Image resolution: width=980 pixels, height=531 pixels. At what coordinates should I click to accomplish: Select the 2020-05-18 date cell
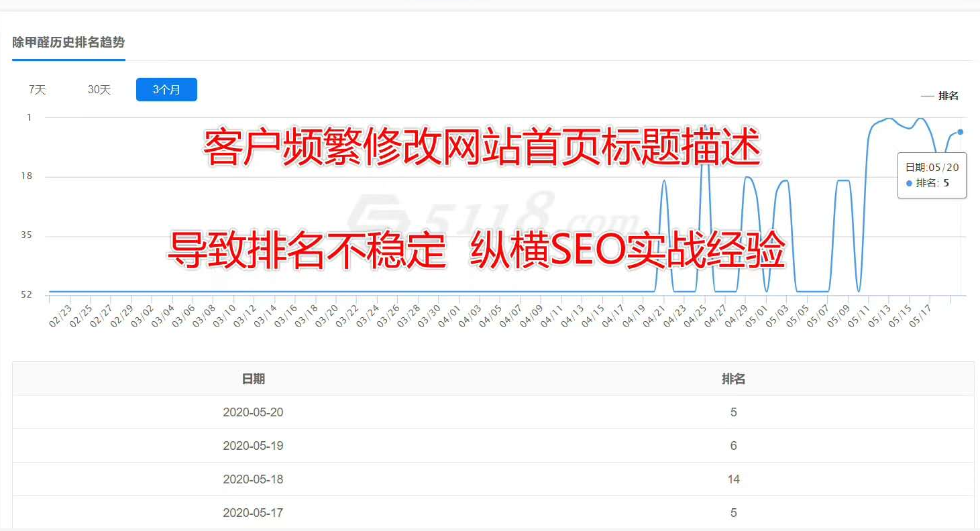(253, 479)
